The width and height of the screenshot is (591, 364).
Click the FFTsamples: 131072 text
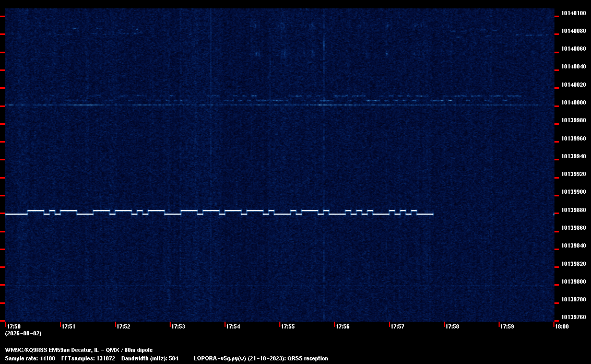tap(88, 358)
